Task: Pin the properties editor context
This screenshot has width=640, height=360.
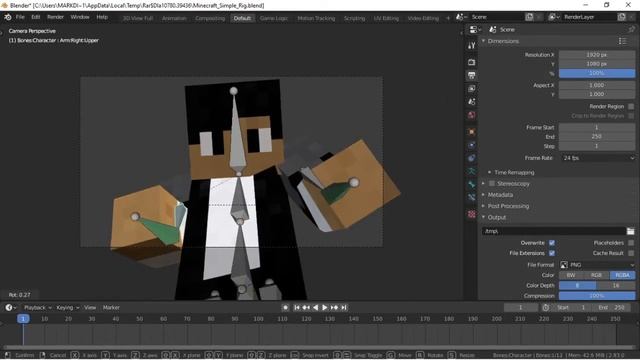Action: [x=631, y=29]
